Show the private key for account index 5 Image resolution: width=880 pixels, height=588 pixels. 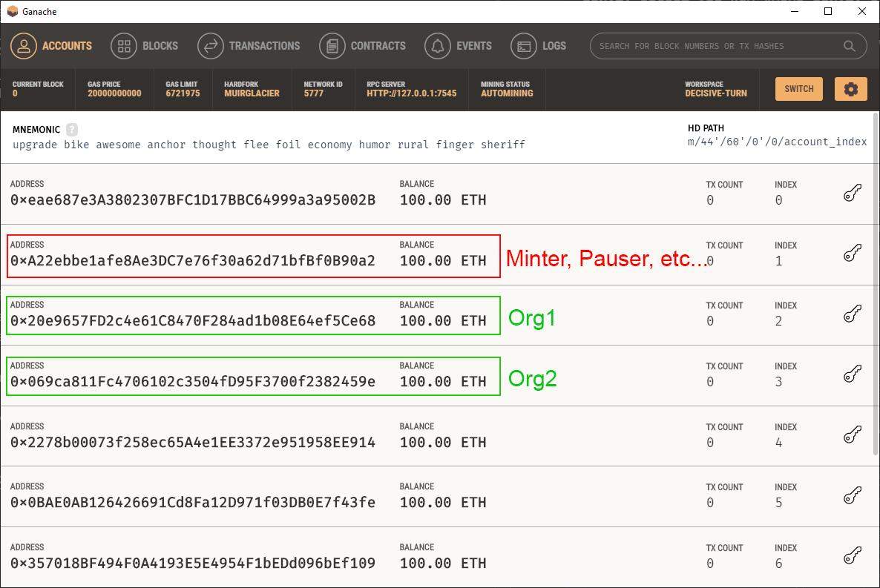coord(853,495)
